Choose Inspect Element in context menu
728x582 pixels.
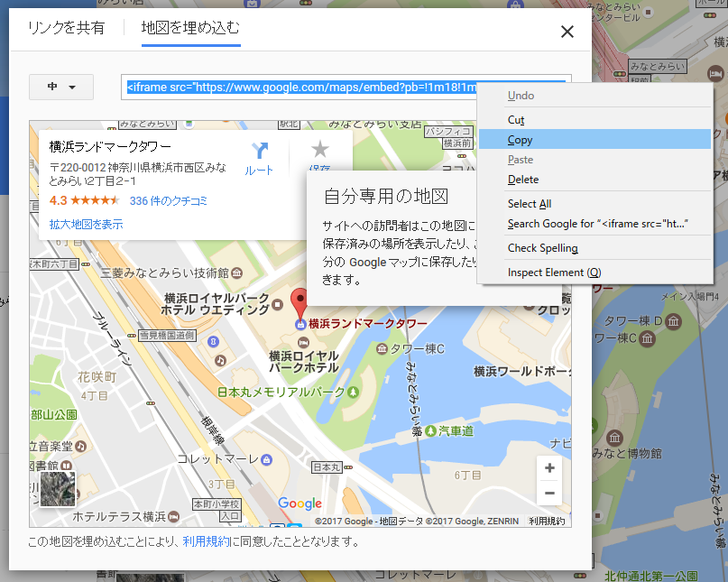[x=594, y=273]
